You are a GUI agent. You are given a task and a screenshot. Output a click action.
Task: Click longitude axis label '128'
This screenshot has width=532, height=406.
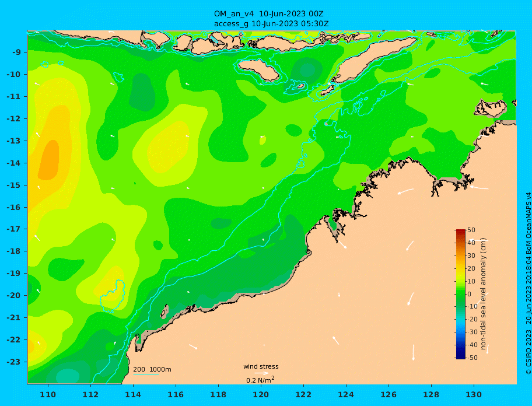coord(431,394)
